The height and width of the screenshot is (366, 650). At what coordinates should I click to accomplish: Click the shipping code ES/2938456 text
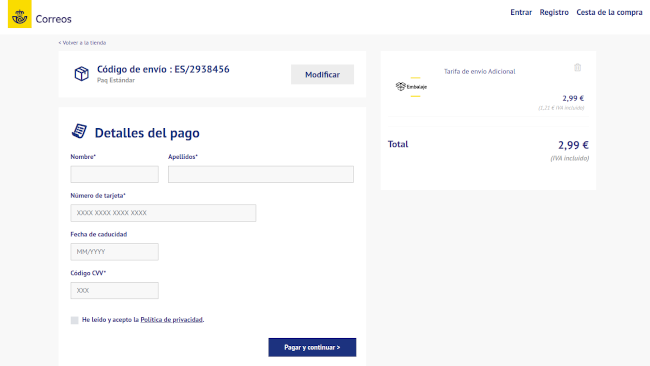pos(202,69)
